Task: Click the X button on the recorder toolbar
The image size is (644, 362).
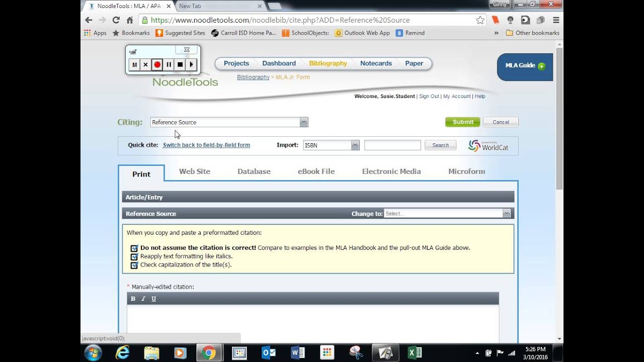Action: (x=145, y=64)
